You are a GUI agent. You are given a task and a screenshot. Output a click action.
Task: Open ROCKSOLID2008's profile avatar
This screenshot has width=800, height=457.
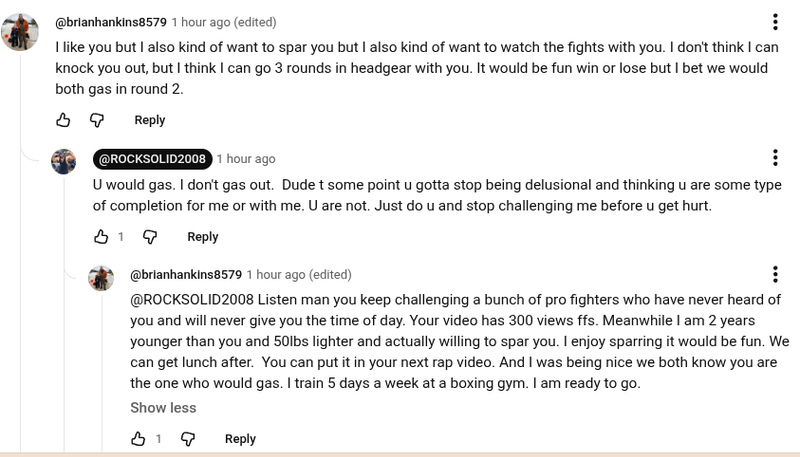click(x=63, y=162)
